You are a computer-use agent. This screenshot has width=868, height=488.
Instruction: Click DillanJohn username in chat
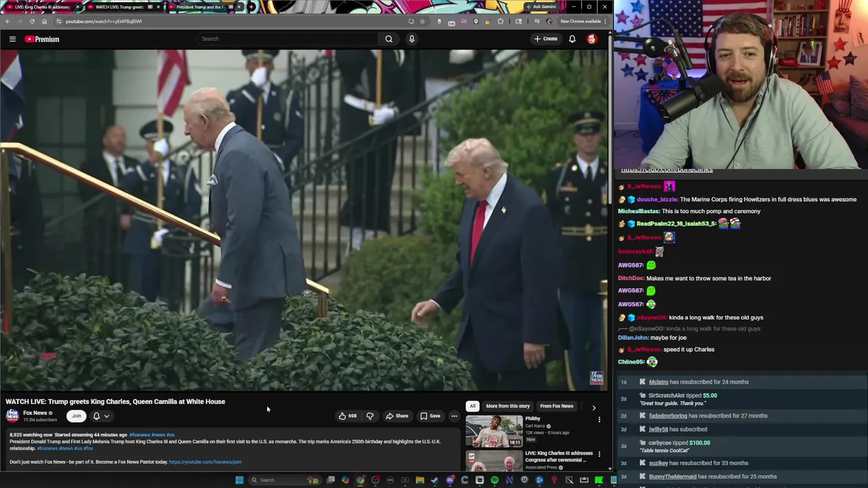[633, 338]
